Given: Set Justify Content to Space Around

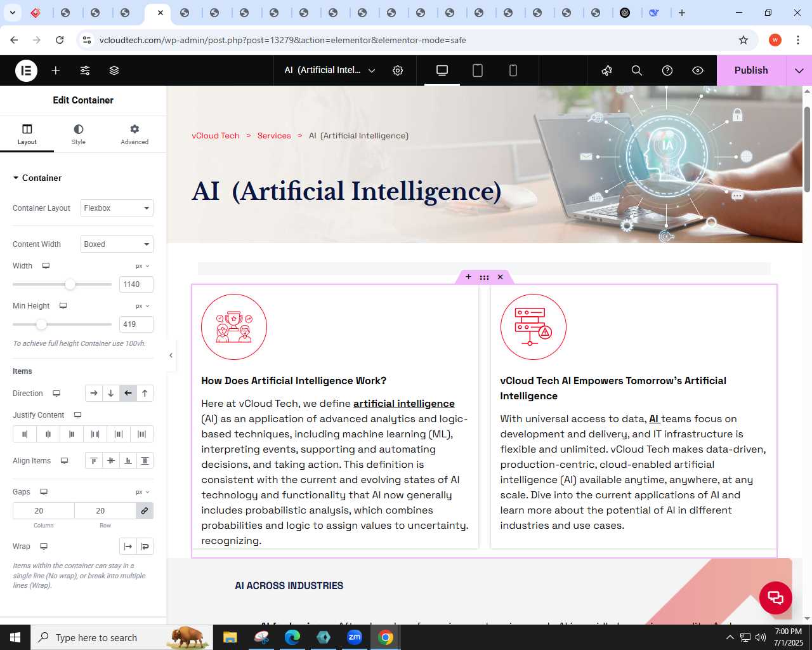Looking at the screenshot, I should point(119,434).
